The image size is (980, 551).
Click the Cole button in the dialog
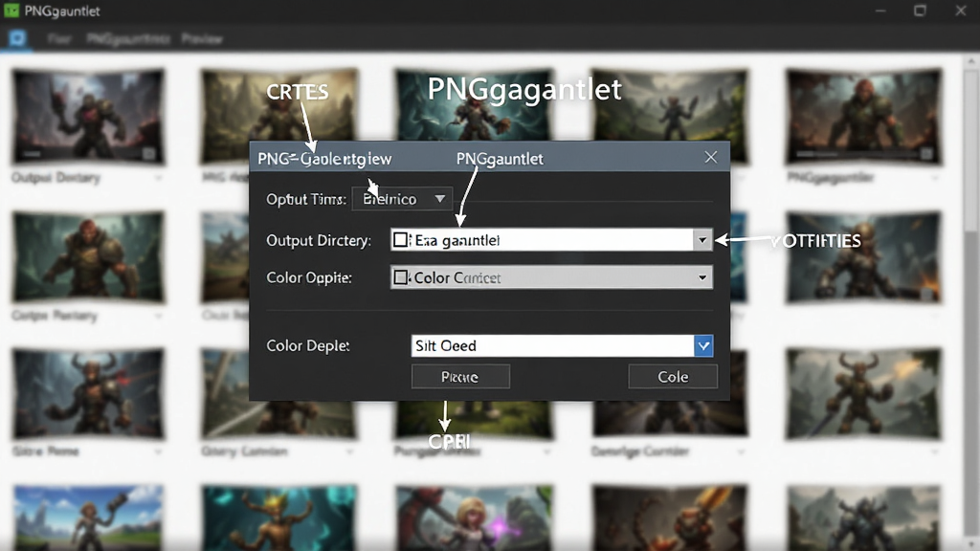click(x=673, y=377)
